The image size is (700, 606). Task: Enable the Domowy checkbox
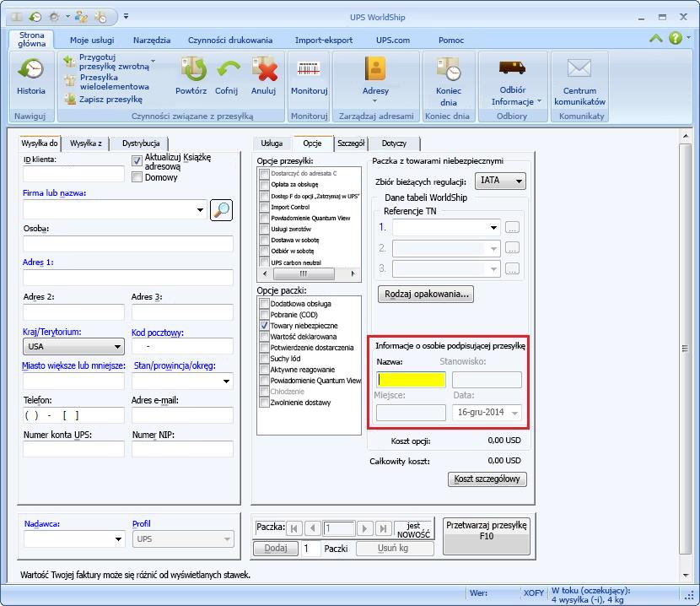click(137, 177)
